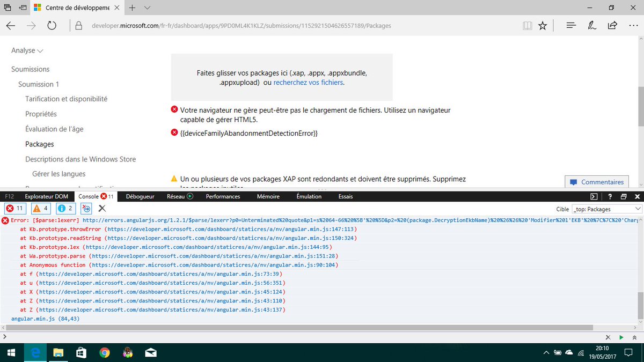The image size is (644, 362).
Task: Expand the Analyse sidebar section
Action: 27,50
